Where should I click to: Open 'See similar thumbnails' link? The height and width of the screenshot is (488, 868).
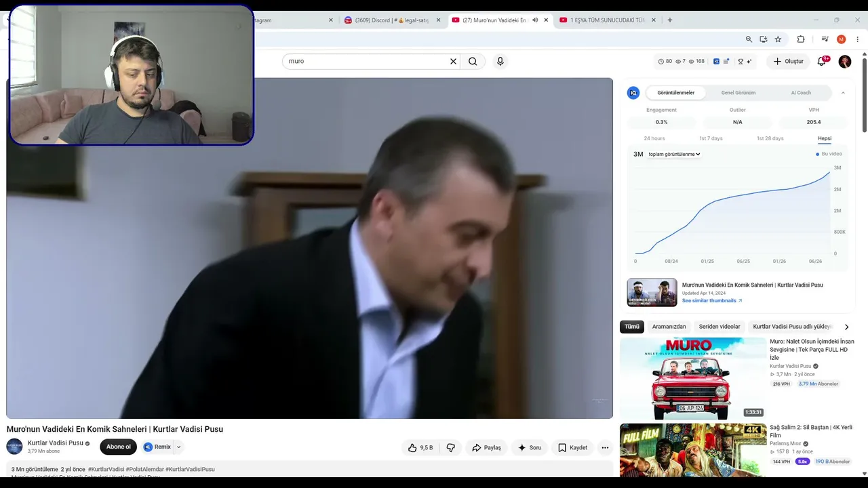click(712, 301)
